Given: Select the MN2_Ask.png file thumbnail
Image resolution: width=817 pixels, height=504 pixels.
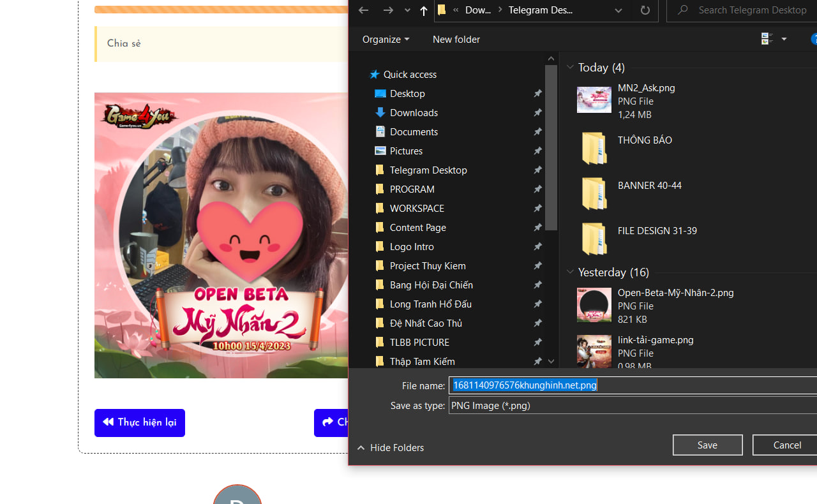Looking at the screenshot, I should tap(594, 100).
